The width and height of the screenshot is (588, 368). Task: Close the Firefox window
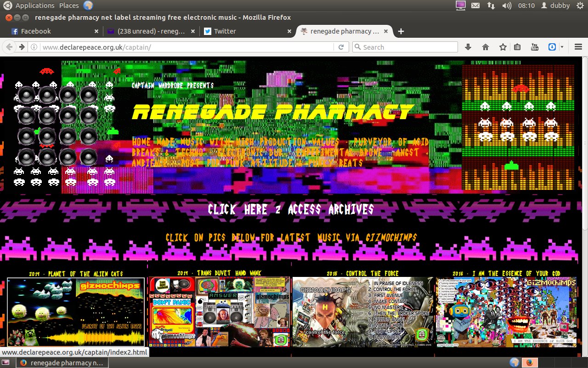(9, 17)
